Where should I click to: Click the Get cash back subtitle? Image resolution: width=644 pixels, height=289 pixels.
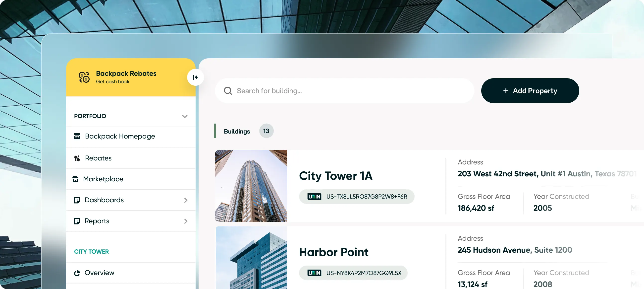[112, 81]
